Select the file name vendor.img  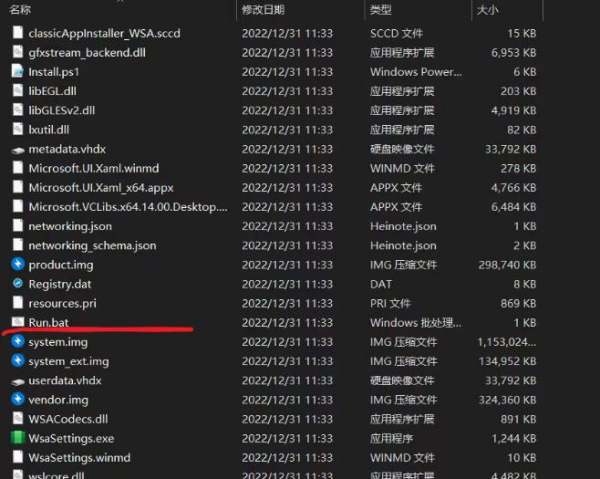(58, 400)
